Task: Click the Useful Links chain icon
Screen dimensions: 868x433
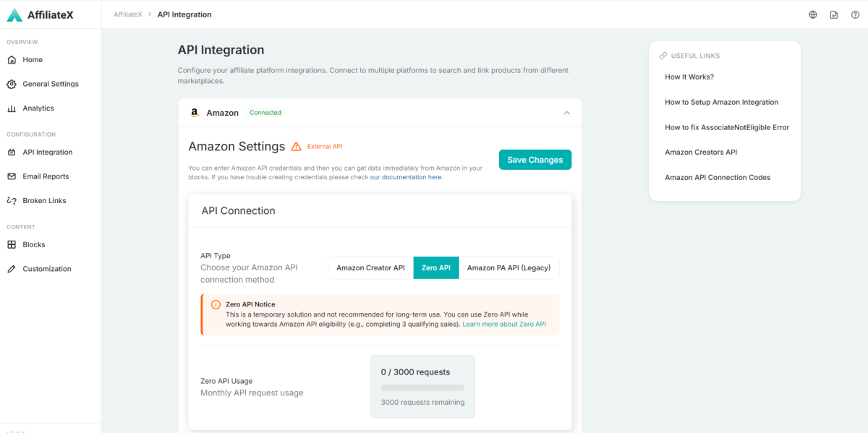Action: [x=663, y=56]
